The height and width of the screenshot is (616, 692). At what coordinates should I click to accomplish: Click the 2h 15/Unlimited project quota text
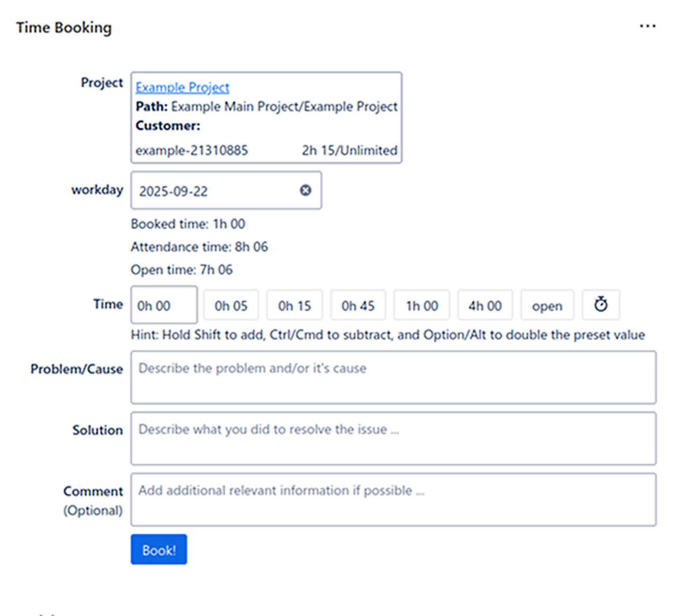point(349,150)
